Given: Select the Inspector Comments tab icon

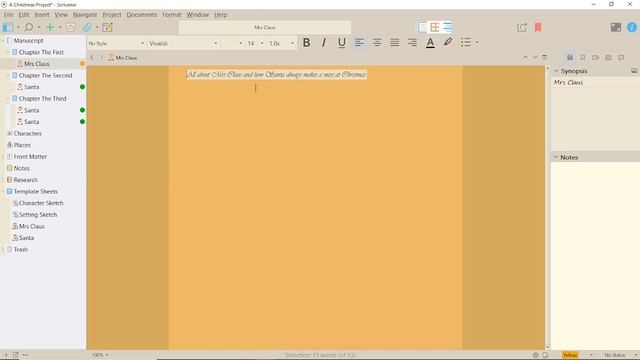Looking at the screenshot, I should tap(621, 58).
